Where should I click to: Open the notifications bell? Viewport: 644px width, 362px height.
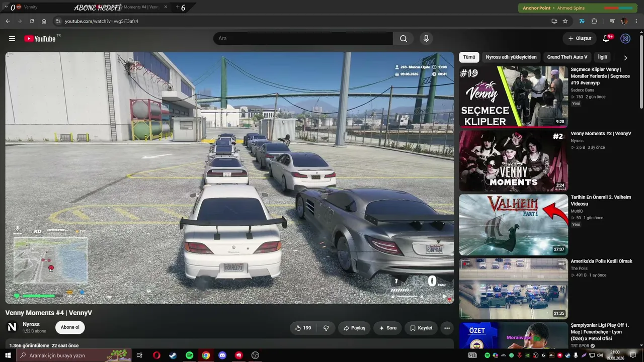pyautogui.click(x=606, y=39)
